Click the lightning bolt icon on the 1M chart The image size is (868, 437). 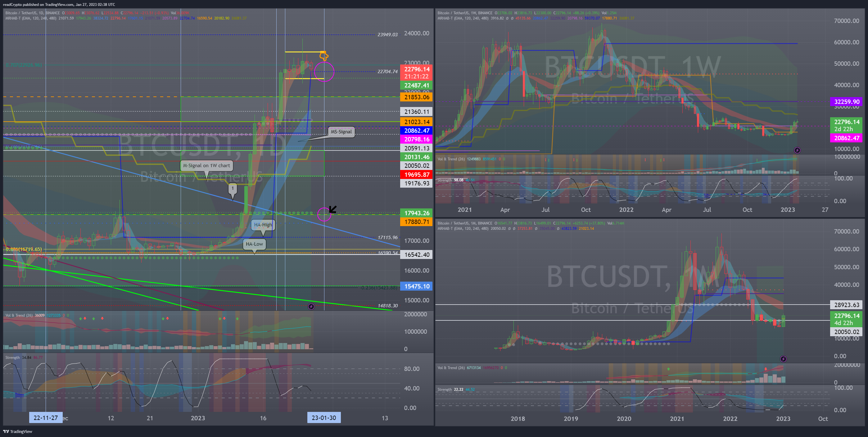click(784, 359)
